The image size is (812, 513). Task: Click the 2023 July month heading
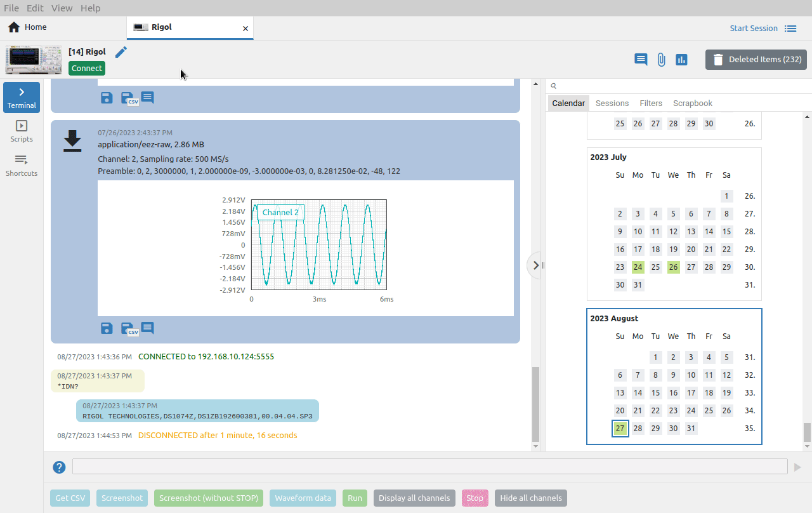click(608, 157)
